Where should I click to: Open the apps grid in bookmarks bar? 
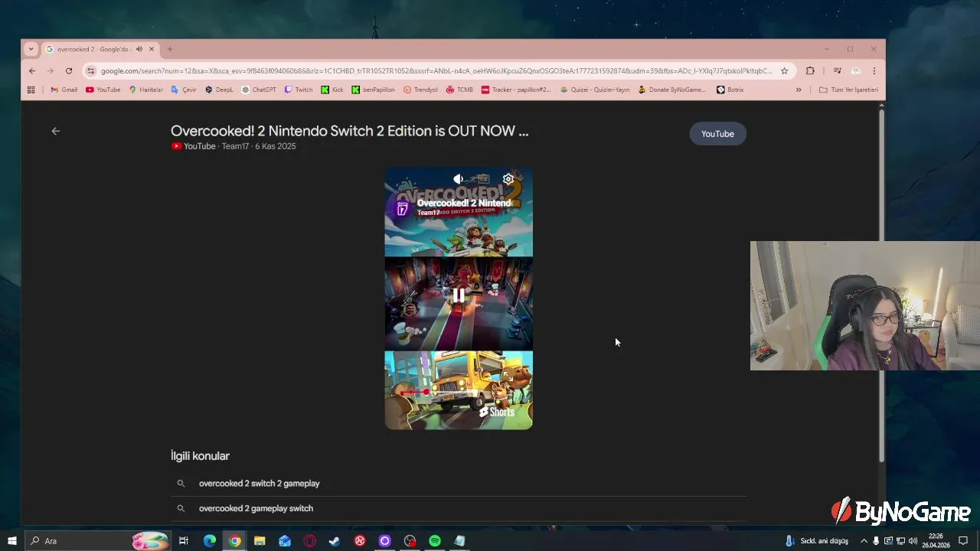31,90
